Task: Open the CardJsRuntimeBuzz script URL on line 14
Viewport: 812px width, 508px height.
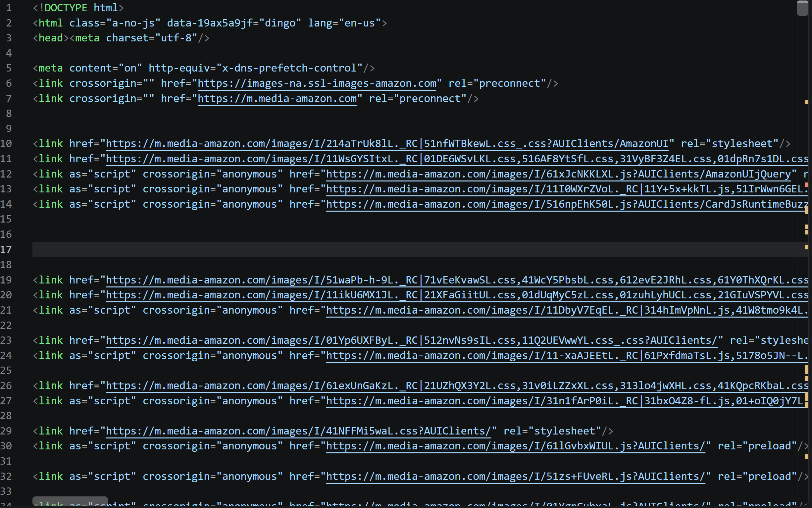Action: (x=567, y=204)
